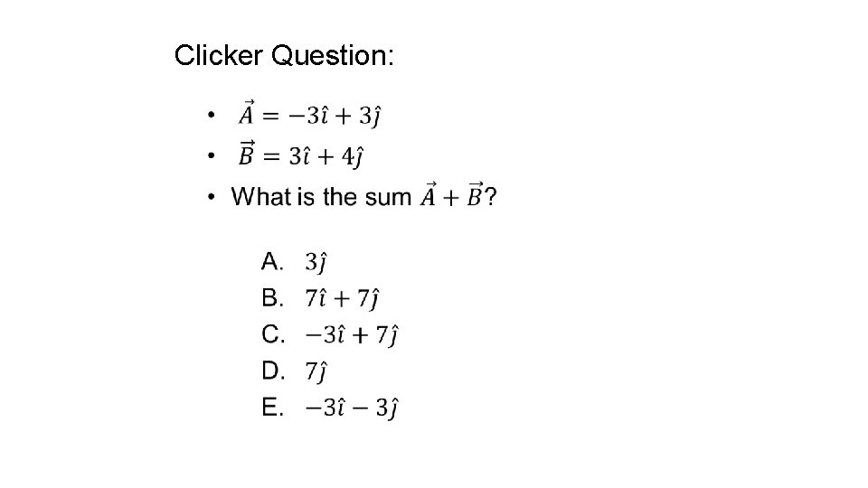Select answer letter "A."
This screenshot has width=868, height=488.
point(273,262)
